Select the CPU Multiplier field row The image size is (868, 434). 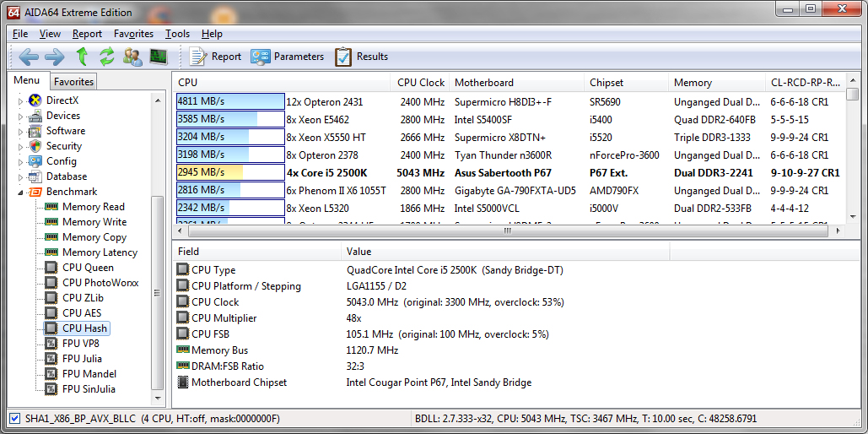click(x=421, y=318)
